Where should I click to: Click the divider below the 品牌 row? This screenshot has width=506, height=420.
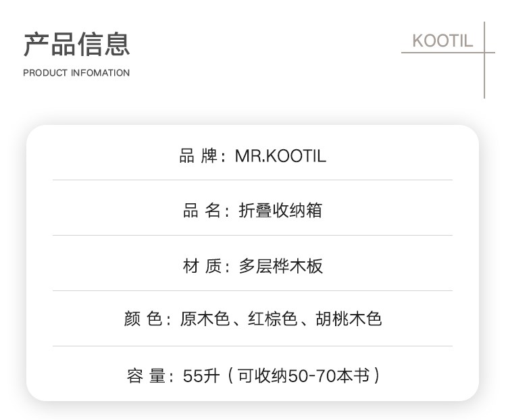pyautogui.click(x=252, y=180)
